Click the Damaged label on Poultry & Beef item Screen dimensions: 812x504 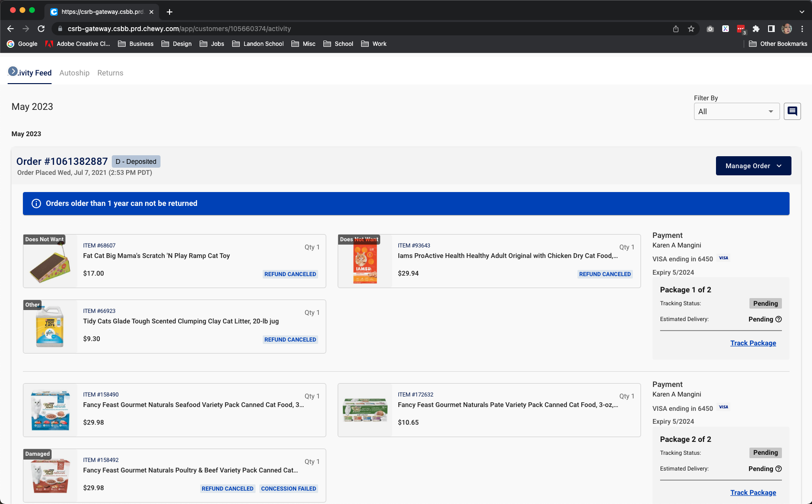point(37,454)
